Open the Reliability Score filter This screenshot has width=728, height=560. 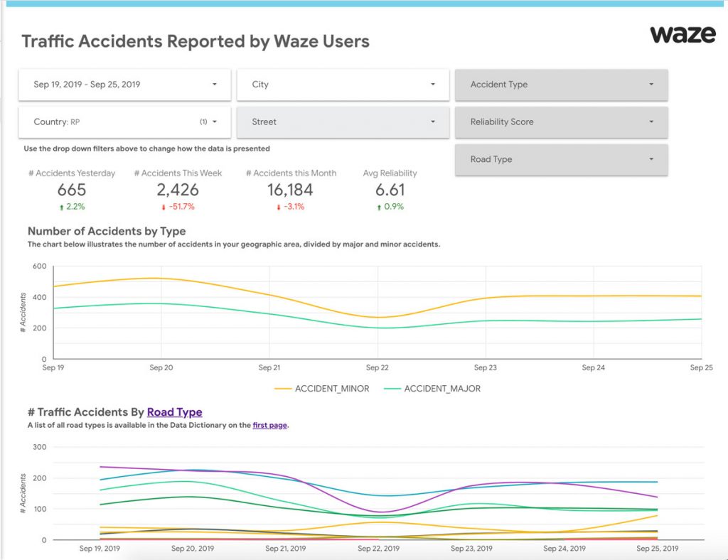(x=561, y=122)
